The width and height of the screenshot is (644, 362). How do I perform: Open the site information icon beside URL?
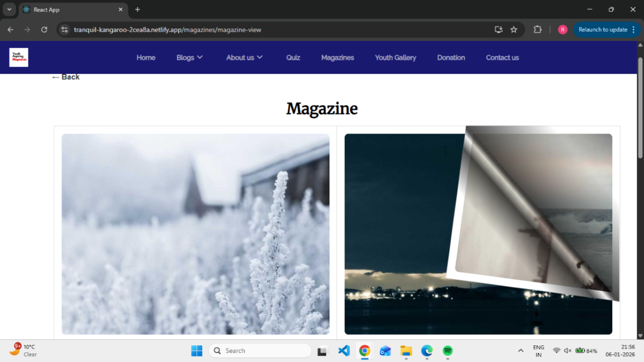(64, 29)
